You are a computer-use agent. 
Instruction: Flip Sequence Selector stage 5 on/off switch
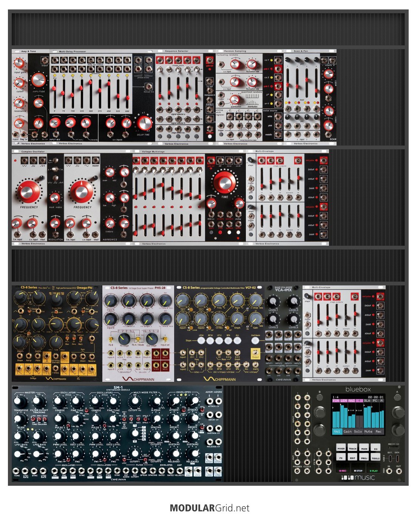(x=196, y=69)
